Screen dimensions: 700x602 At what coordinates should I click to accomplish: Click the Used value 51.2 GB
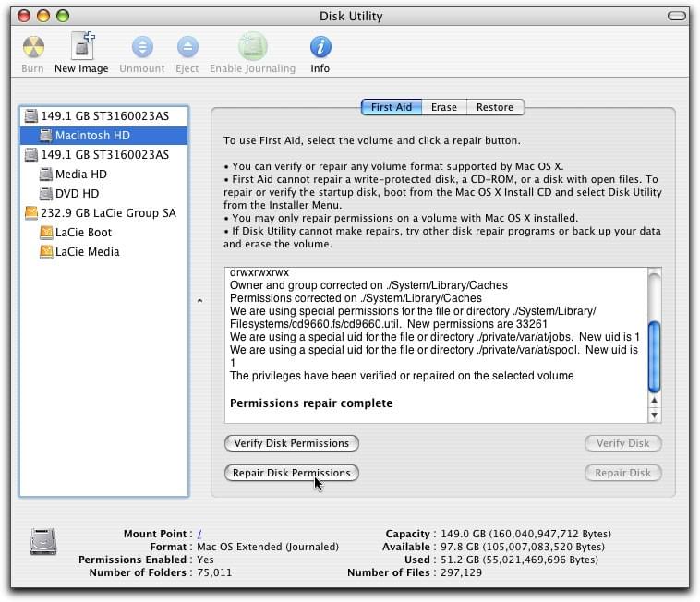click(519, 560)
